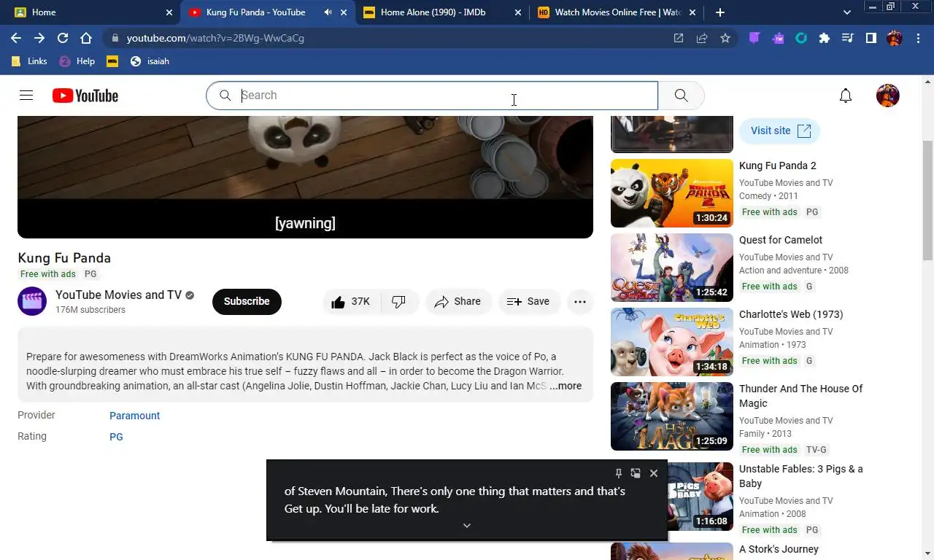Click the address bar URL
The height and width of the screenshot is (560, 934).
[x=215, y=38]
